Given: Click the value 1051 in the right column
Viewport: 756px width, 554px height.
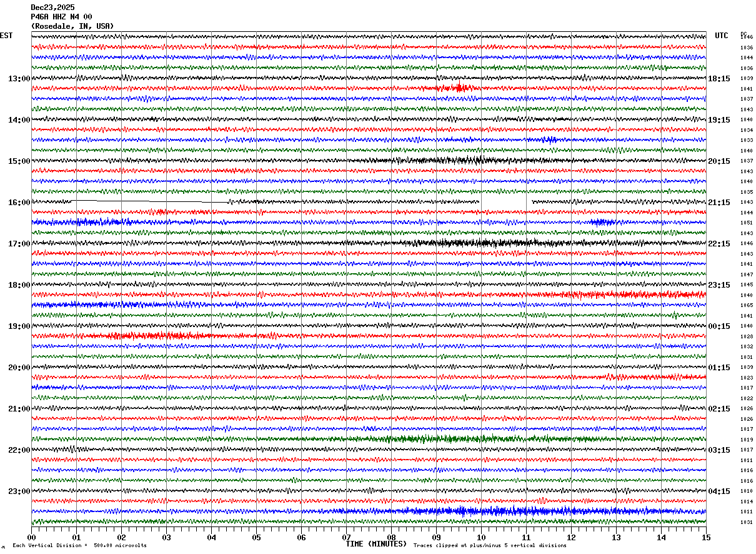Looking at the screenshot, I should pyautogui.click(x=747, y=223).
